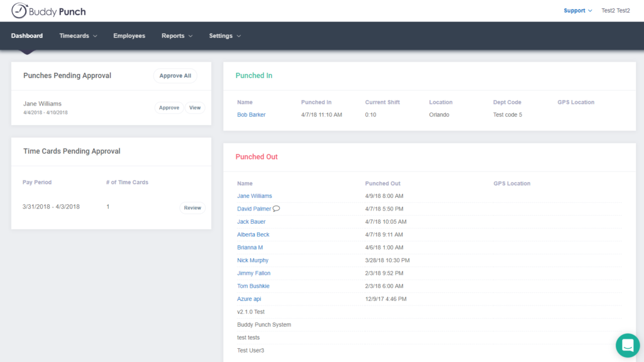644x362 pixels.
Task: Click Approve All for pending punches
Action: (175, 75)
